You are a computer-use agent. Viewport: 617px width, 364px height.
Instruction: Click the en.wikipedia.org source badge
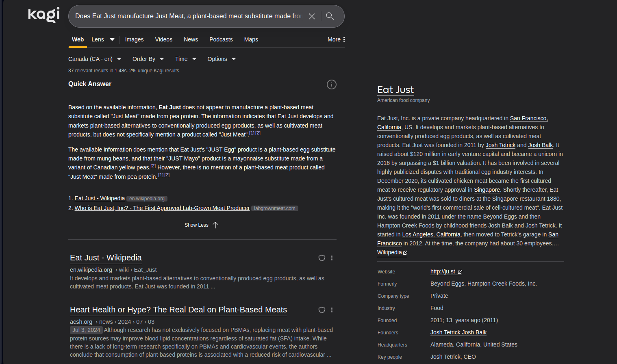tap(147, 199)
